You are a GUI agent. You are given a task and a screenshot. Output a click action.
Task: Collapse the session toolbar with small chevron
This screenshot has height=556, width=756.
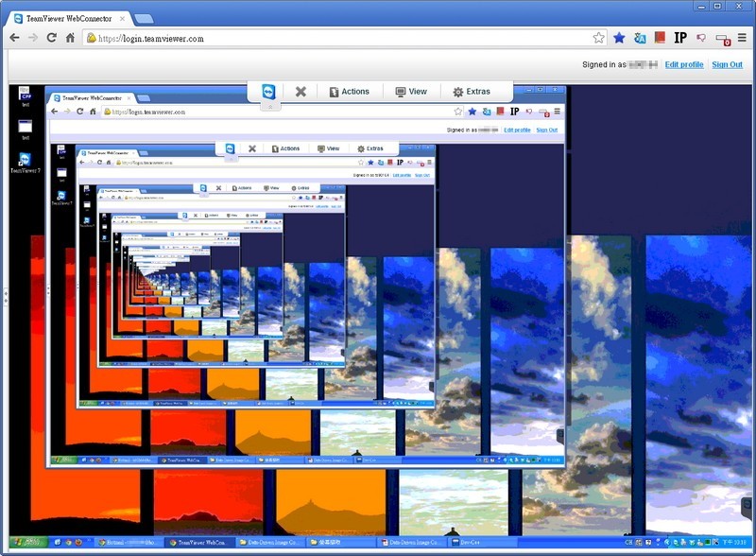coord(268,107)
